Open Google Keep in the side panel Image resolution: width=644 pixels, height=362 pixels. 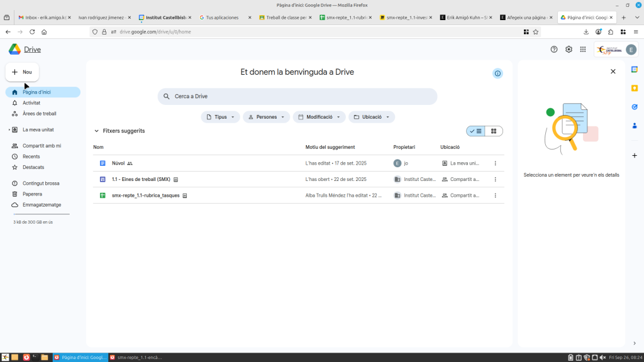(635, 88)
